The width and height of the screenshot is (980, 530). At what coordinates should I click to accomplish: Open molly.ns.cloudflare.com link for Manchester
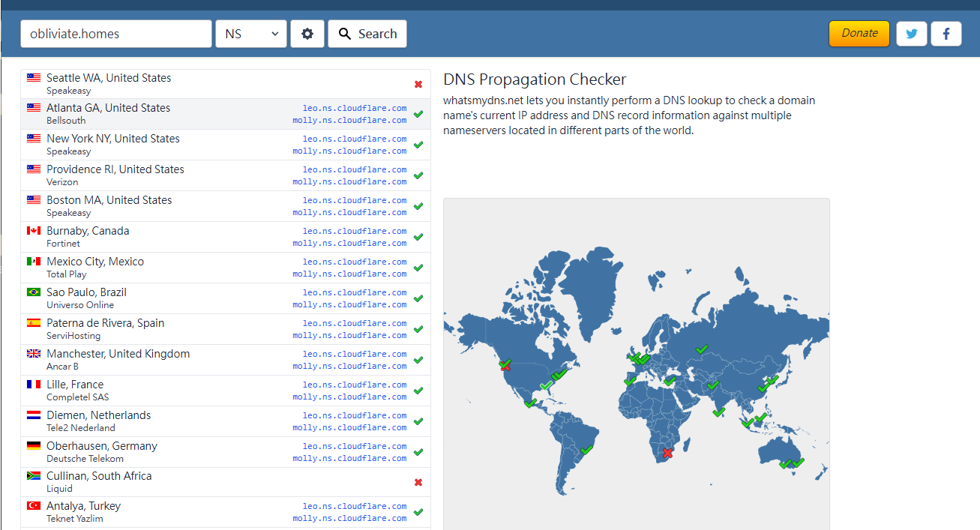(x=349, y=367)
